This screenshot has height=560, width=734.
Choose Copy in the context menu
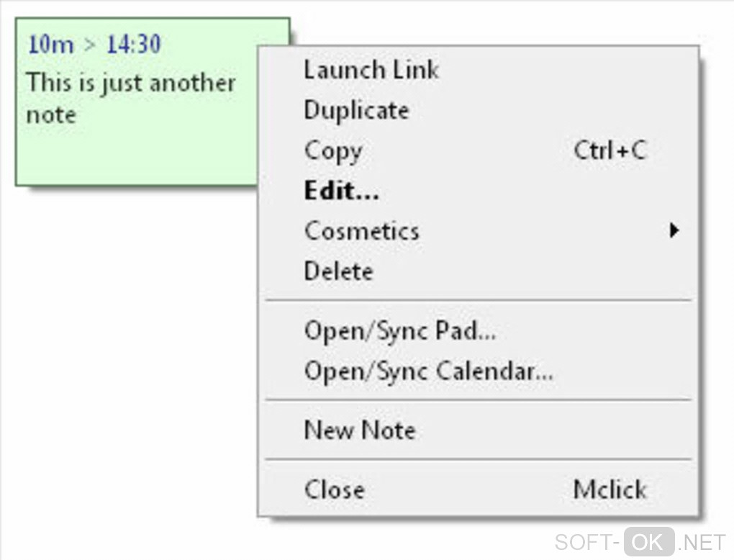point(333,151)
